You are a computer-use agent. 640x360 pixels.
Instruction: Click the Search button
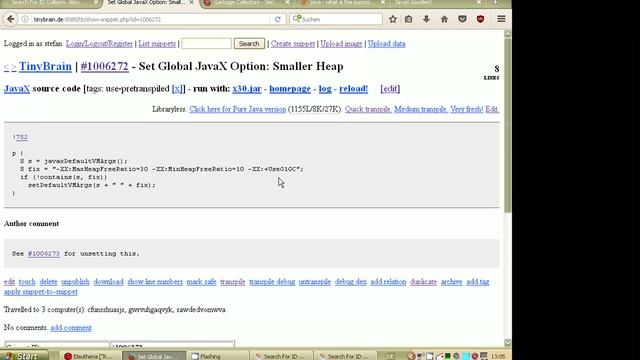click(x=249, y=44)
